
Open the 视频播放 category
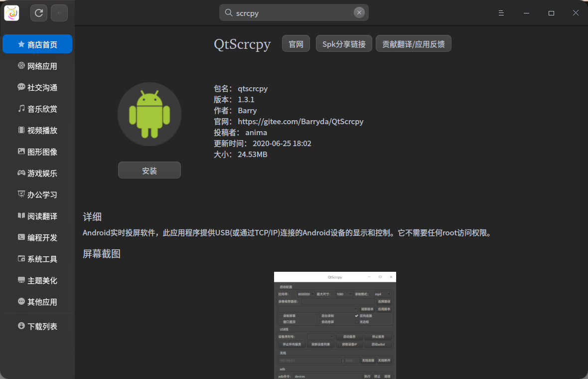point(37,130)
